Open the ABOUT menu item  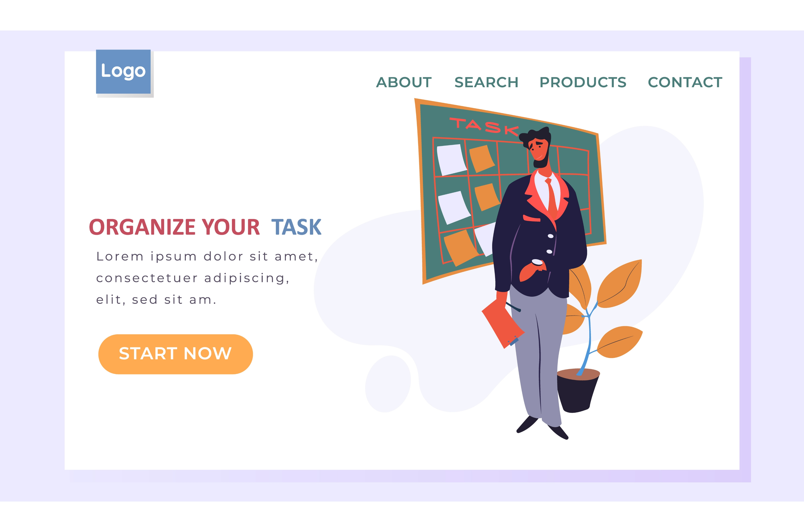(404, 82)
